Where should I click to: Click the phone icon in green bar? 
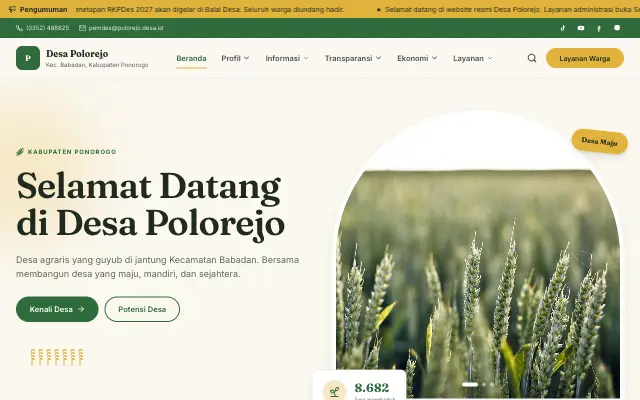click(x=19, y=28)
